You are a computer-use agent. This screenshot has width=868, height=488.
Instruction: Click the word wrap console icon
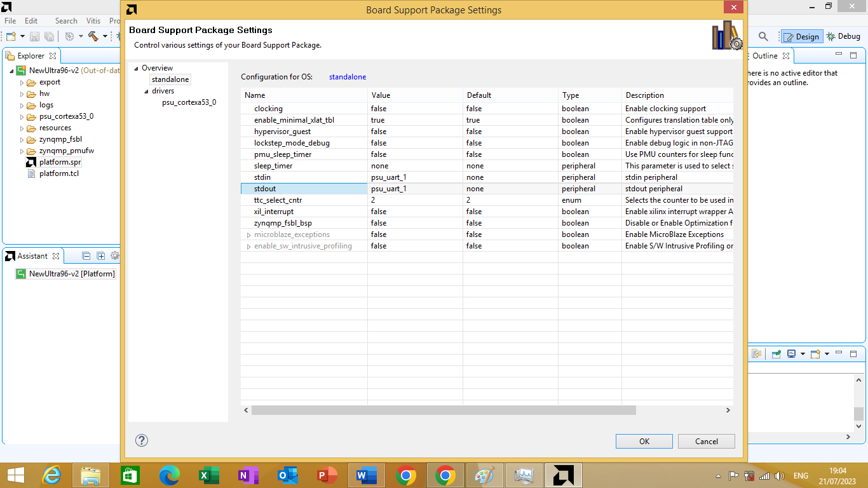pos(757,354)
